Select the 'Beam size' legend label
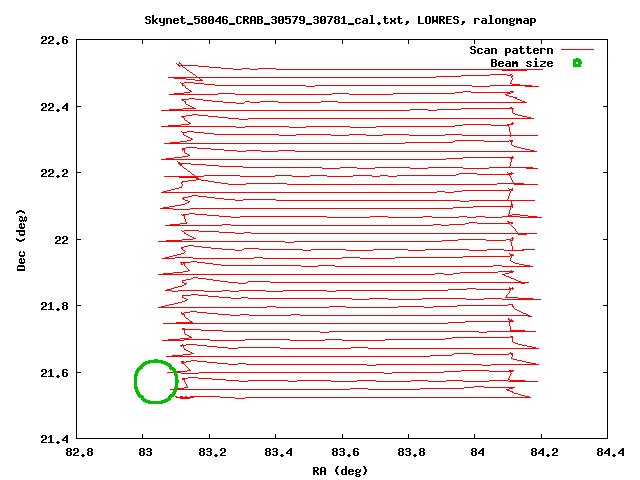This screenshot has height=480, width=640. tap(522, 63)
